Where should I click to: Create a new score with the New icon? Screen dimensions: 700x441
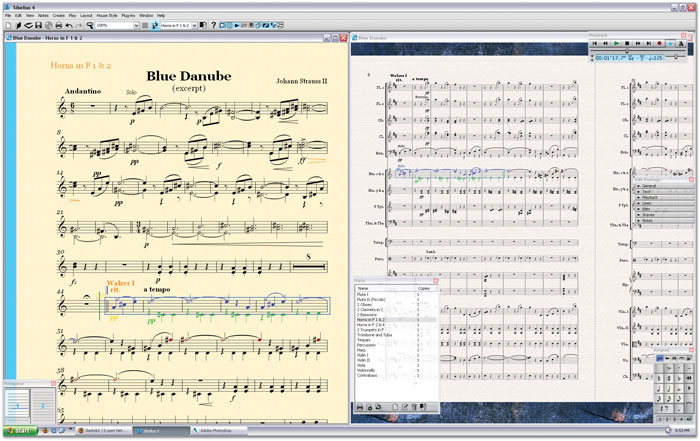click(x=8, y=25)
